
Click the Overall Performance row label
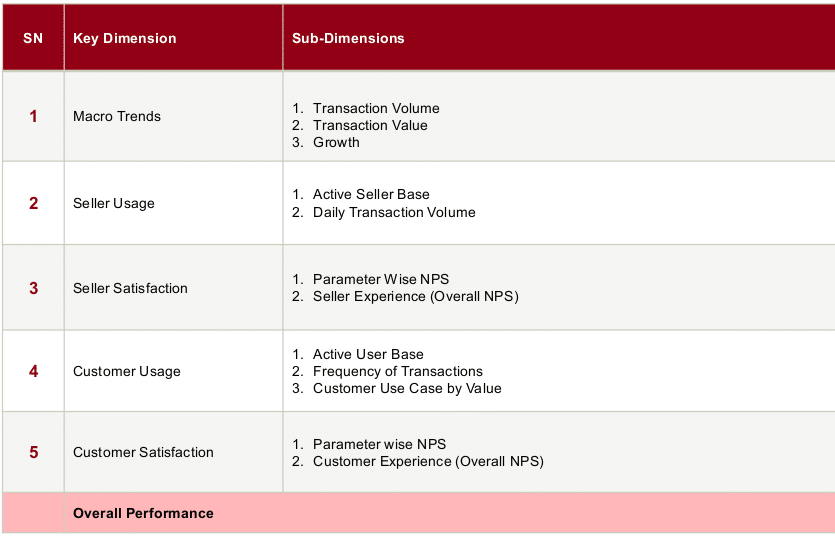(x=143, y=513)
